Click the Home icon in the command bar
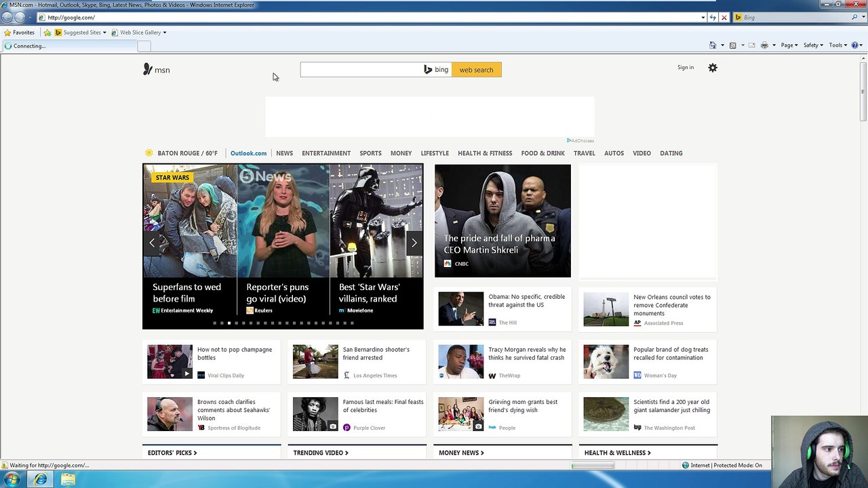 click(712, 45)
